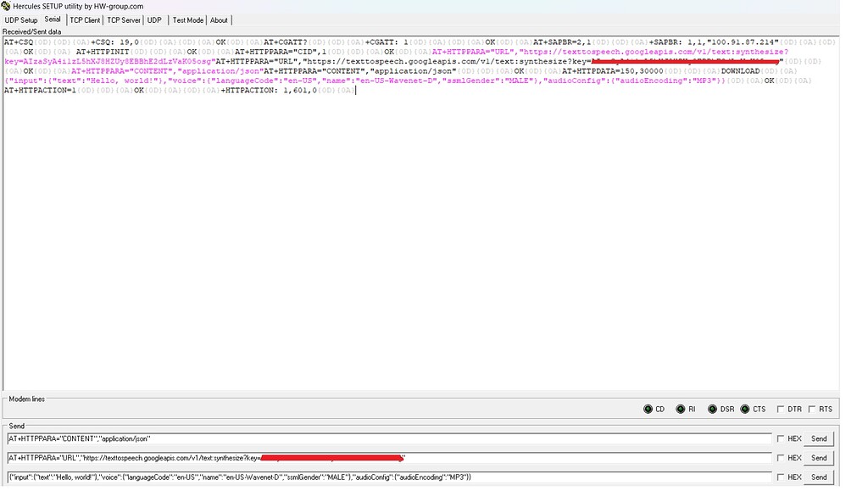Switch to the TCP Client tab
This screenshot has width=868, height=491.
tap(84, 20)
